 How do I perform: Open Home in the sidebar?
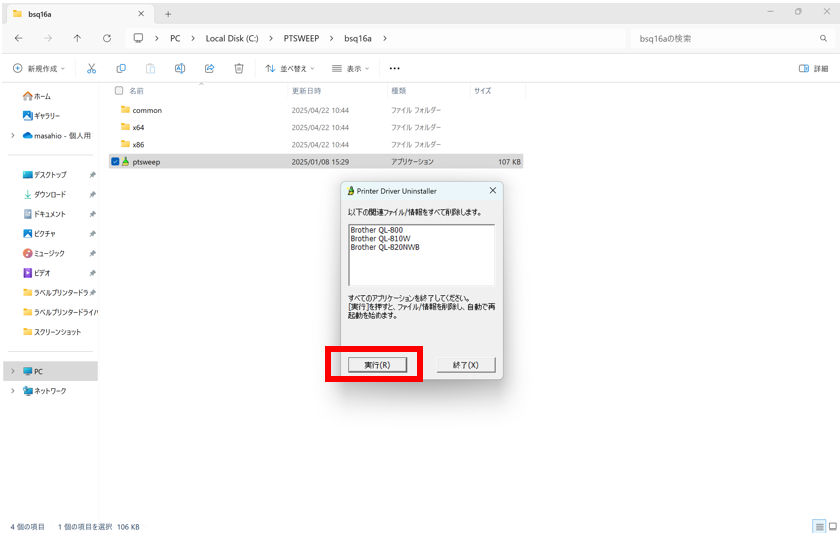37,96
